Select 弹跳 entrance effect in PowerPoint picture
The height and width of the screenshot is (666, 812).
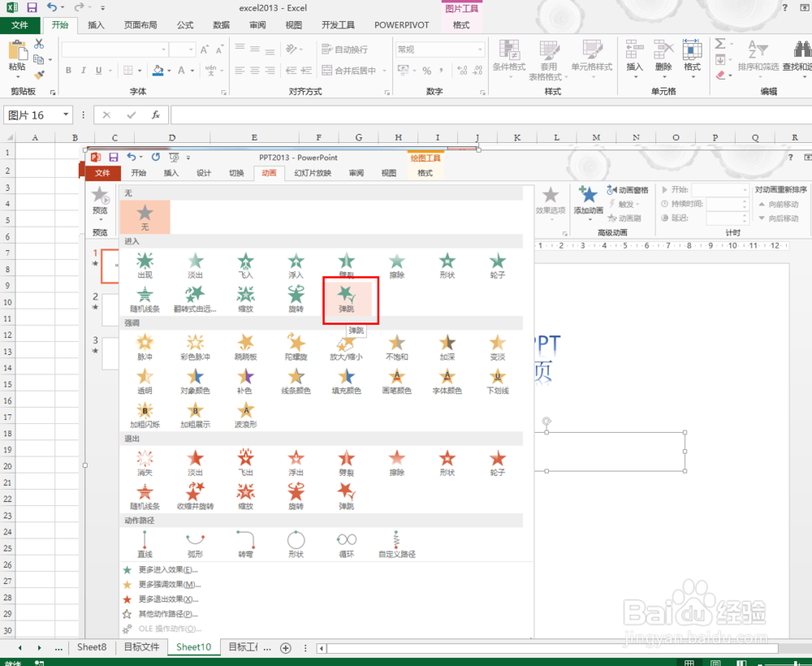(x=347, y=300)
